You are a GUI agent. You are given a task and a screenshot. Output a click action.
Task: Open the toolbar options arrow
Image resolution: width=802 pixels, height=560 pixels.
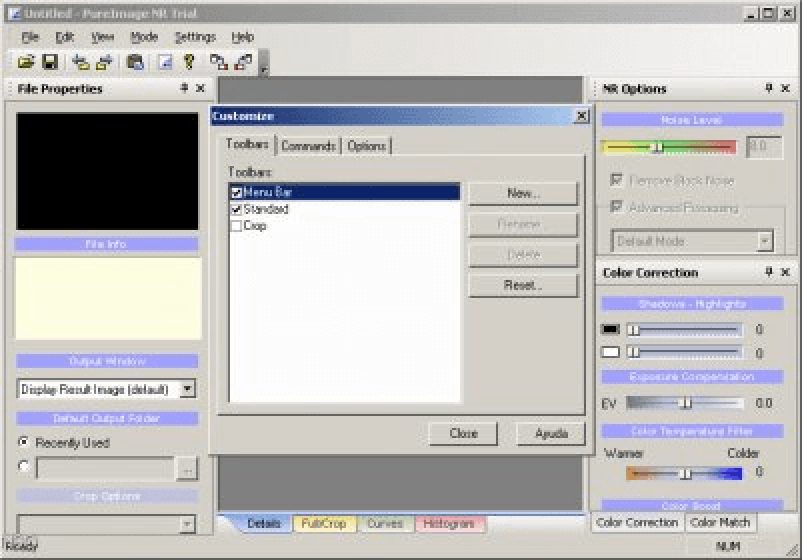(x=263, y=63)
